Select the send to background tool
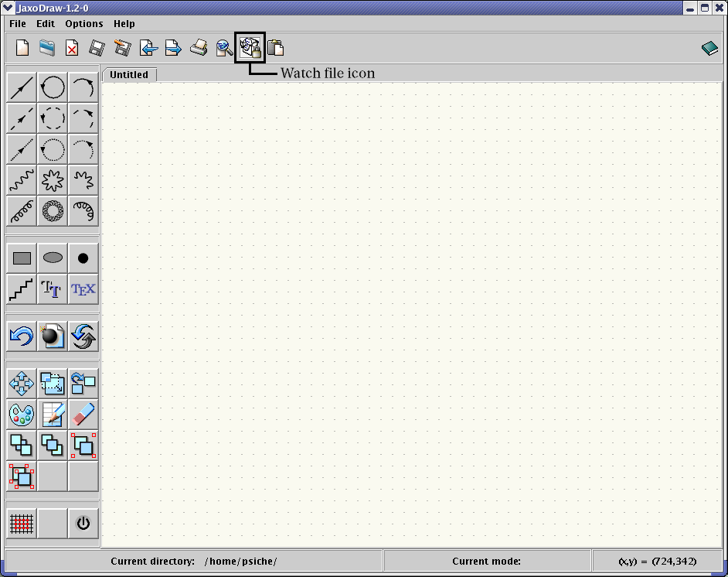Screen dimensions: 728x577 (x=53, y=445)
